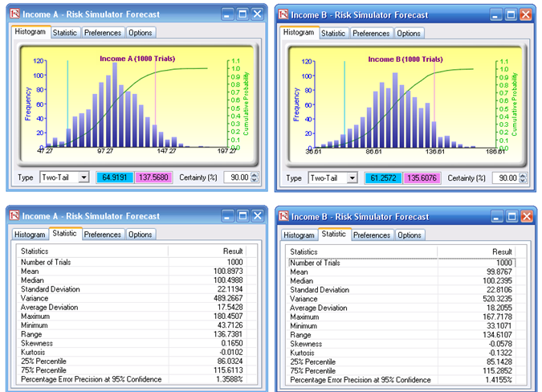Maximize the top Income A forecast window
Image resolution: width=542 pixels, height=392 pixels.
(x=242, y=14)
